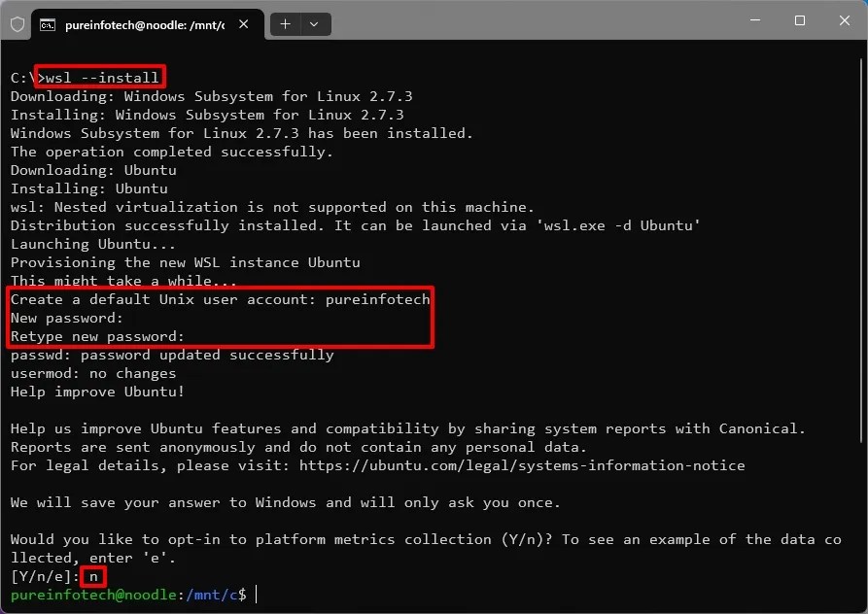The width and height of the screenshot is (868, 614).
Task: Click 'Distribution successfully installed' line
Action: [x=356, y=225]
